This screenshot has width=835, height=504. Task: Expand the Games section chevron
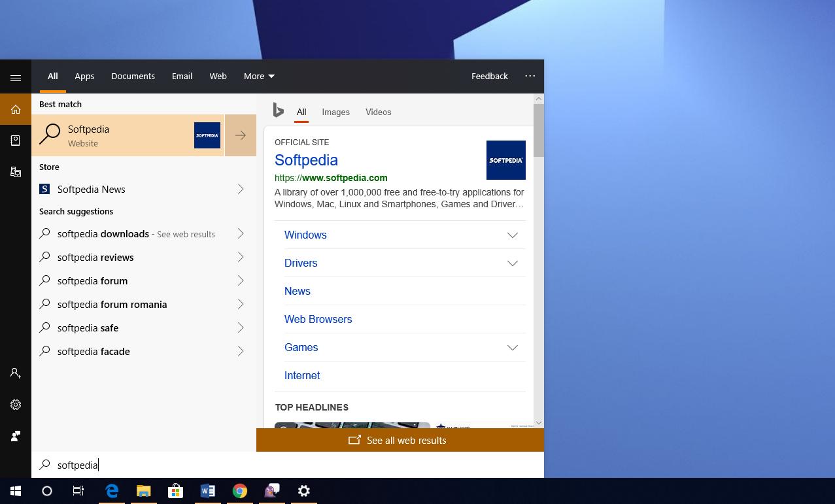[513, 348]
